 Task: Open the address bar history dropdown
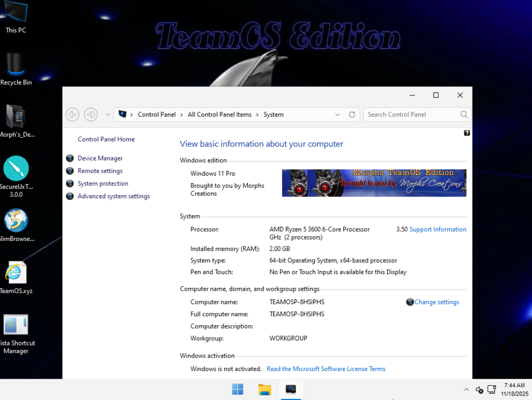[337, 115]
